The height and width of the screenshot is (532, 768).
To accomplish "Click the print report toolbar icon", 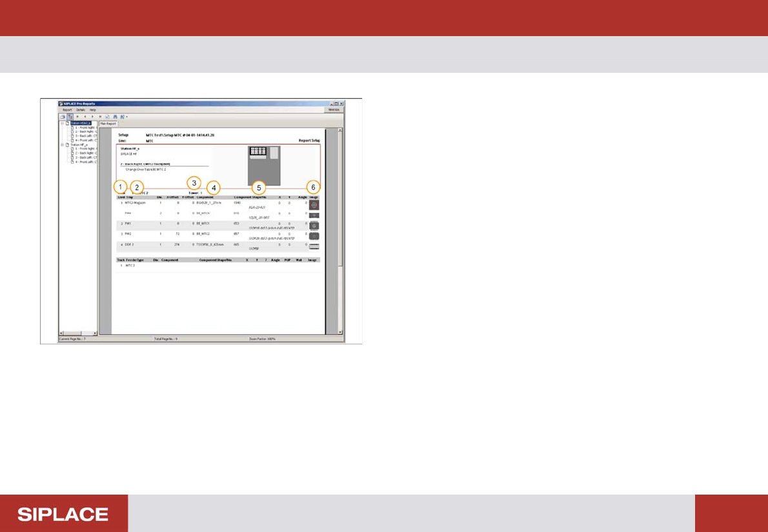I will 63,117.
